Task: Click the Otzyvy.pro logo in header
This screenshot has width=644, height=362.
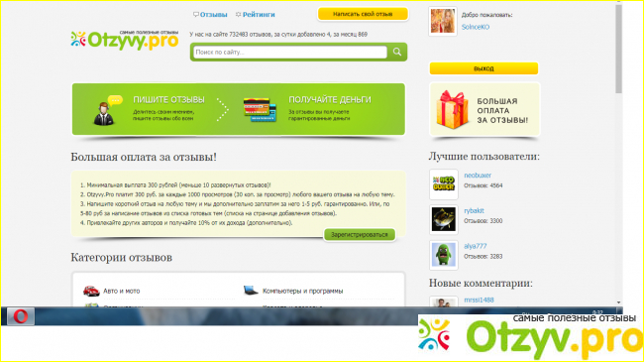Action: (125, 40)
